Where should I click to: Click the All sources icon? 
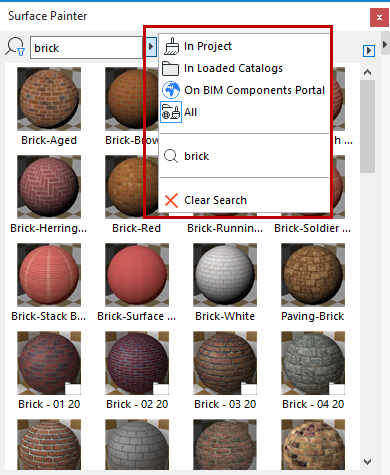coord(171,112)
